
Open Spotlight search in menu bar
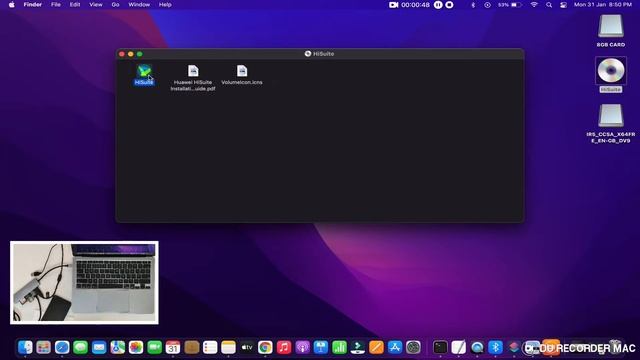click(x=549, y=5)
